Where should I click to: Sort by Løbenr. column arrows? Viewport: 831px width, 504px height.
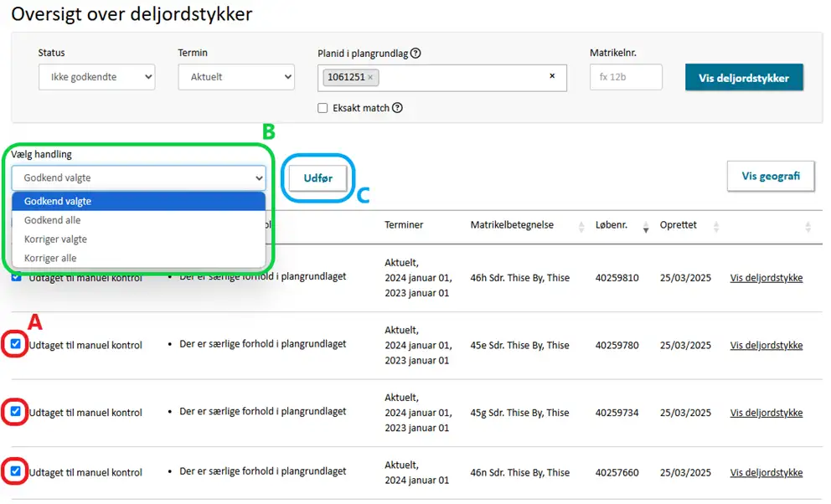(645, 226)
